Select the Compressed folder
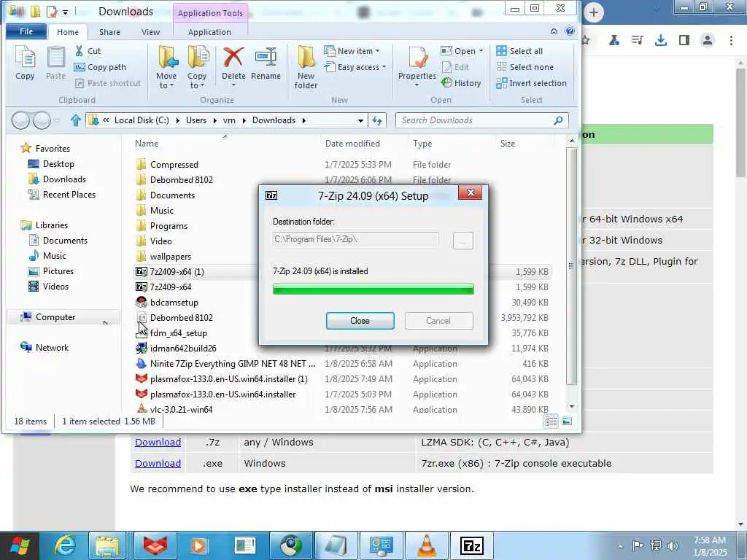Image resolution: width=747 pixels, height=560 pixels. coord(174,164)
